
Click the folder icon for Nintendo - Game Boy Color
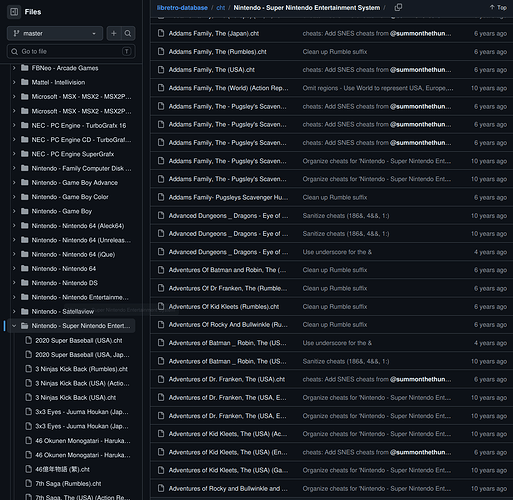pos(25,197)
